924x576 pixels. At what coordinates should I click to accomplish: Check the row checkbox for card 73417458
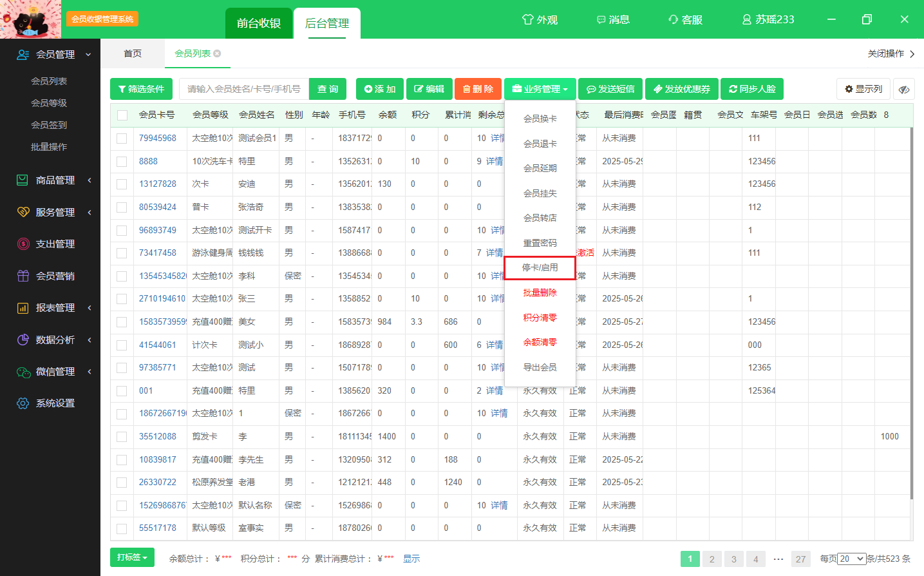[x=122, y=253]
